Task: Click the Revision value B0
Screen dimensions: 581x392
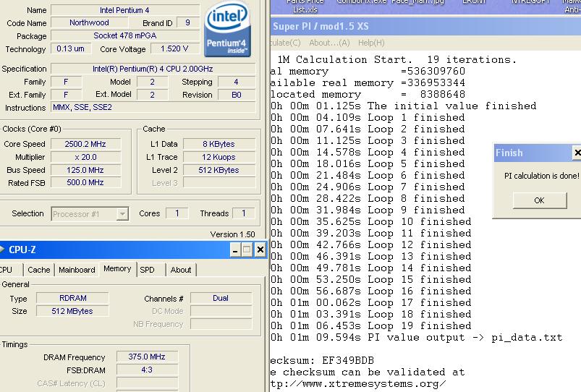Action: [237, 95]
